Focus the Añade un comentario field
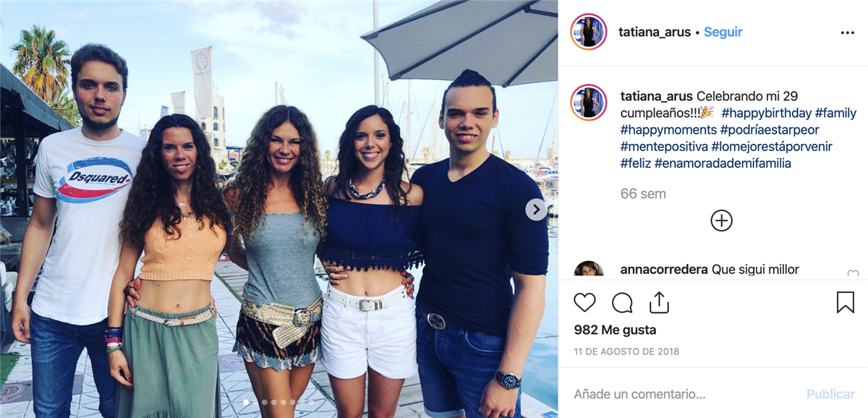868x418 pixels. click(x=684, y=394)
